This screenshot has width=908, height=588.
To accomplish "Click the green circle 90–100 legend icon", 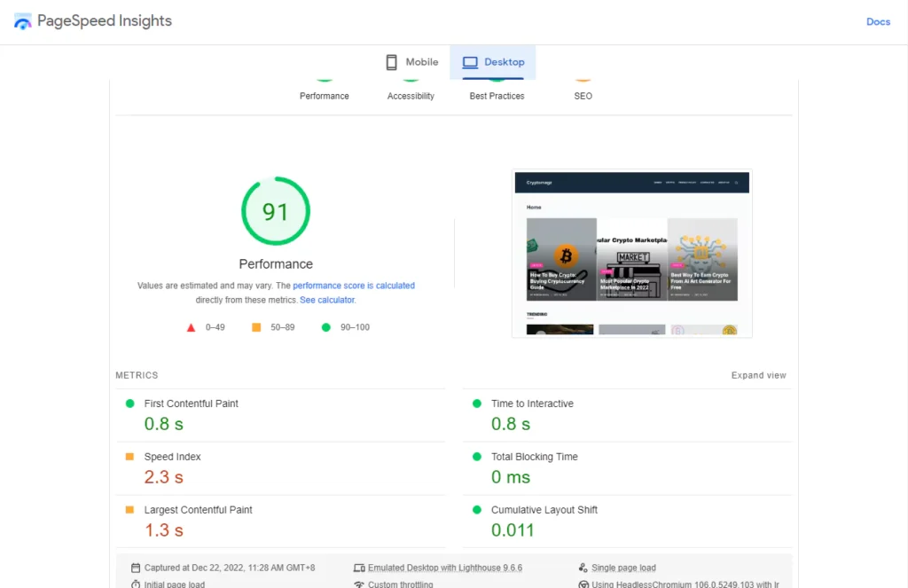I will 326,327.
